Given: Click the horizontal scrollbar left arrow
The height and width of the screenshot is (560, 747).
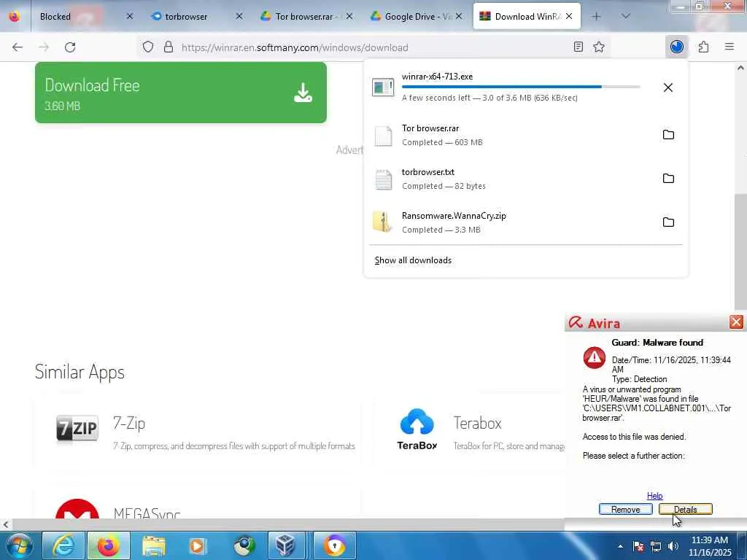Looking at the screenshot, I should 5,524.
